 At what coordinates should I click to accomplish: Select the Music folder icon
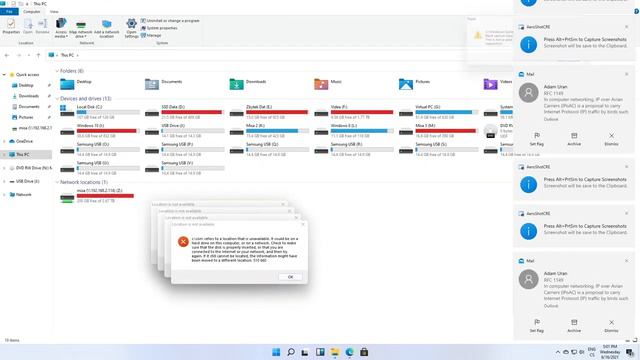(321, 84)
